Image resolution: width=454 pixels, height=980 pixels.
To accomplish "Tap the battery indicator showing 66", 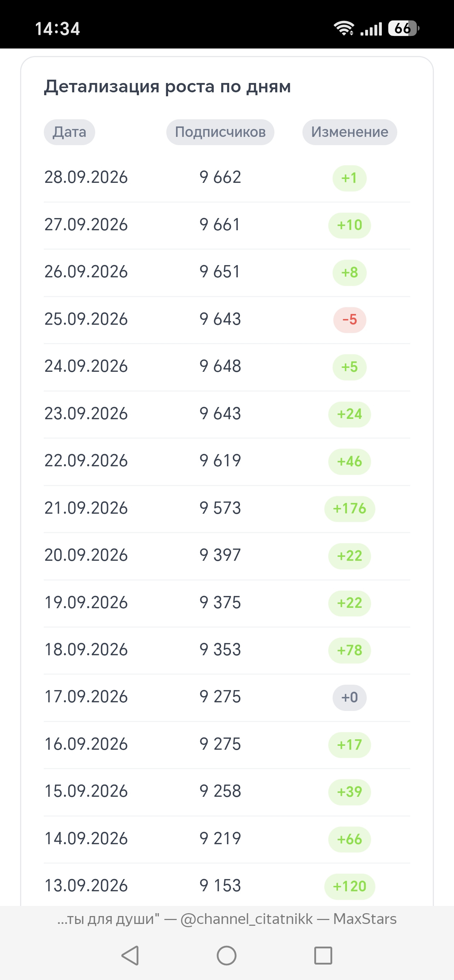I will click(x=403, y=28).
